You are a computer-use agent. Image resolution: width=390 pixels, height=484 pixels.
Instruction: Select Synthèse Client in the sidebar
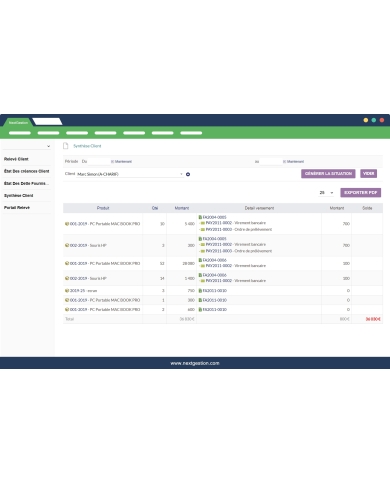[x=19, y=196]
